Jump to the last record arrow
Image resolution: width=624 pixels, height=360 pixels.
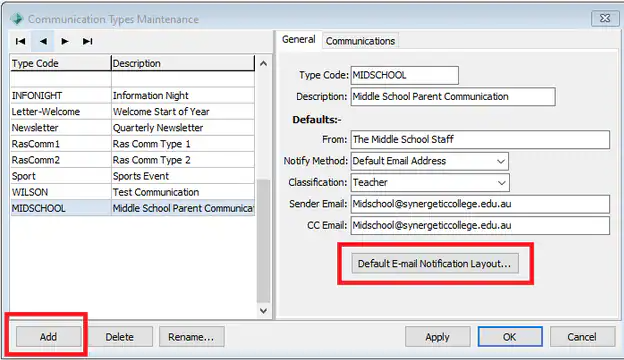click(88, 41)
